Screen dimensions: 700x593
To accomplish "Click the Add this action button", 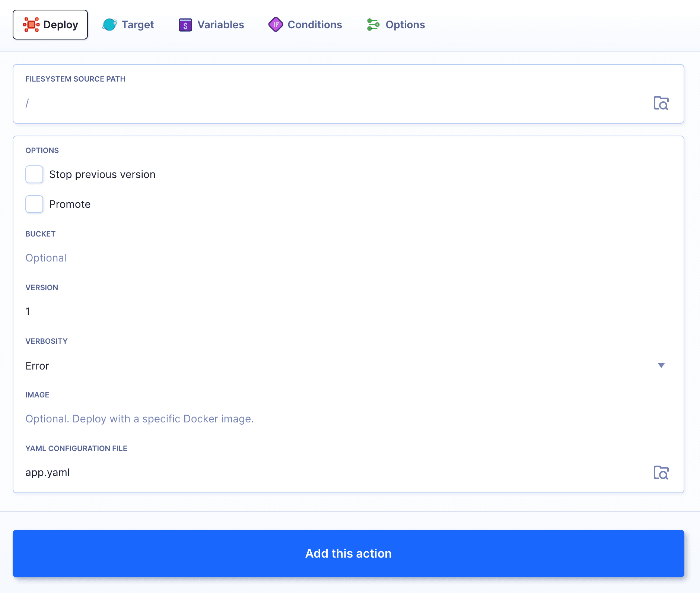I will point(349,554).
